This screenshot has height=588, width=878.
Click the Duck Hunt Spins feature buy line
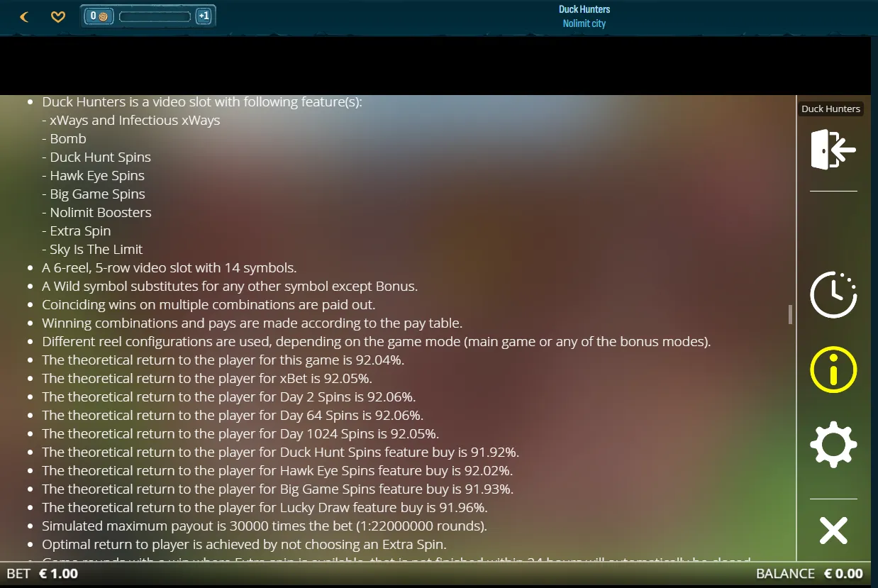(x=281, y=453)
